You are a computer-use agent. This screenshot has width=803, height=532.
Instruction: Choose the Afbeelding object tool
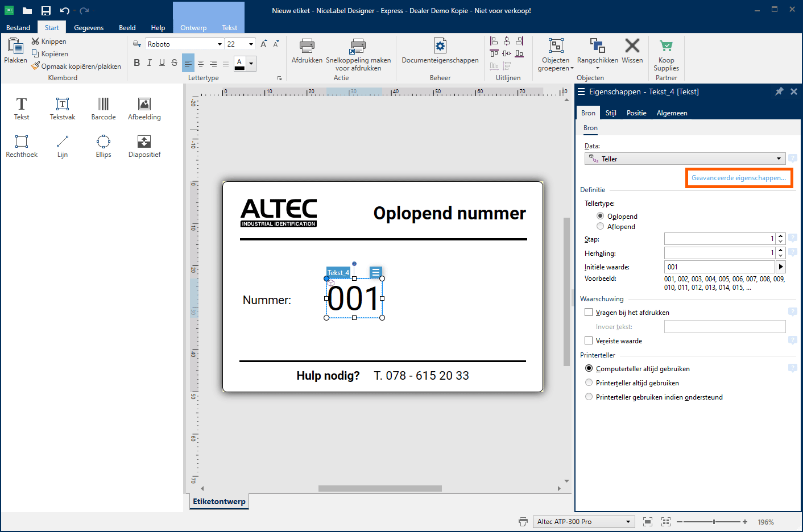144,108
